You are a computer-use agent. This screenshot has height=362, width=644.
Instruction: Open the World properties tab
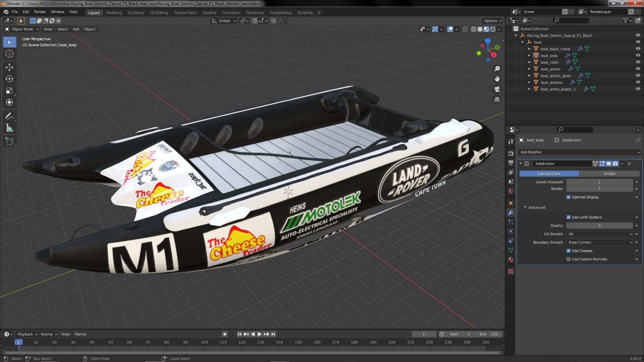click(x=511, y=191)
